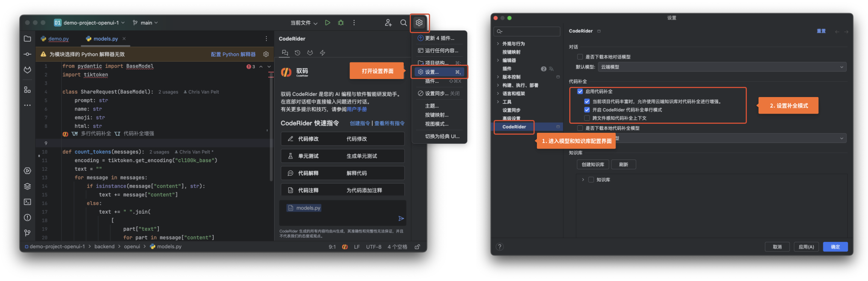
Task: Open the 用户手册 link
Action: point(357,109)
